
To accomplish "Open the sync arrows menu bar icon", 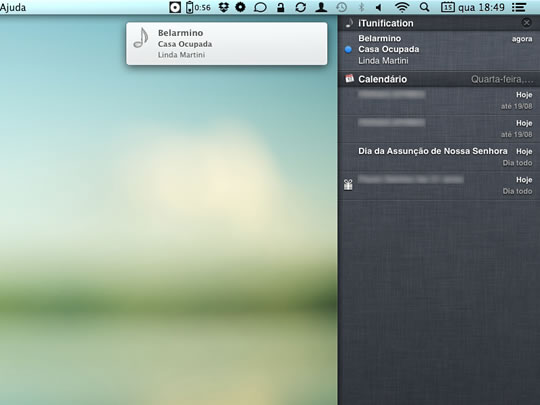I will click(x=301, y=7).
